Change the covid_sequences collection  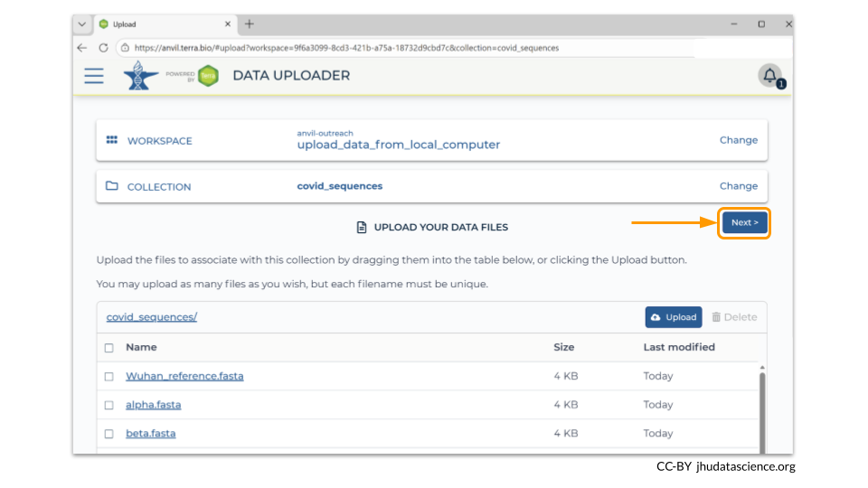(x=739, y=186)
